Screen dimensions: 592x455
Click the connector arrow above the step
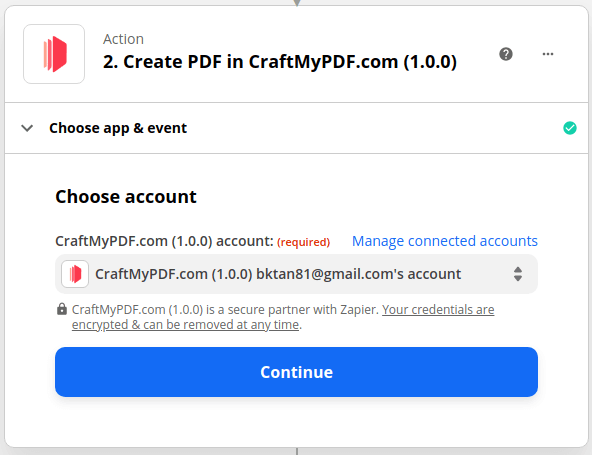point(297,3)
